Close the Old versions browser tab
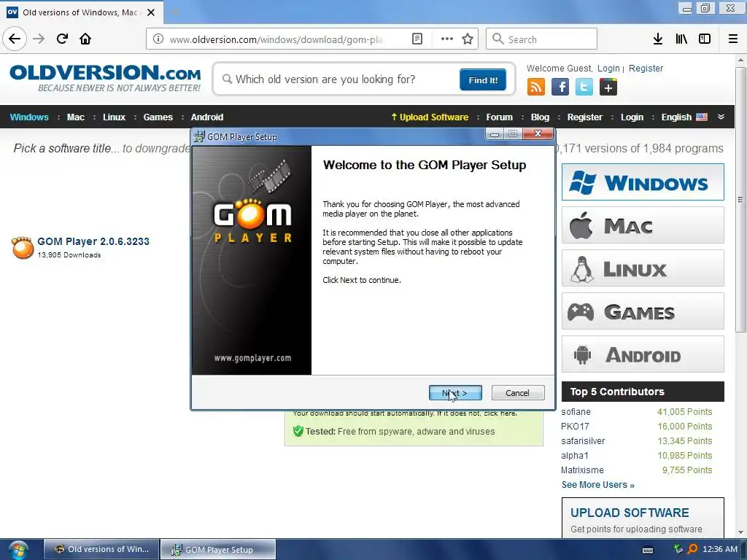The height and width of the screenshot is (560, 747). (151, 12)
